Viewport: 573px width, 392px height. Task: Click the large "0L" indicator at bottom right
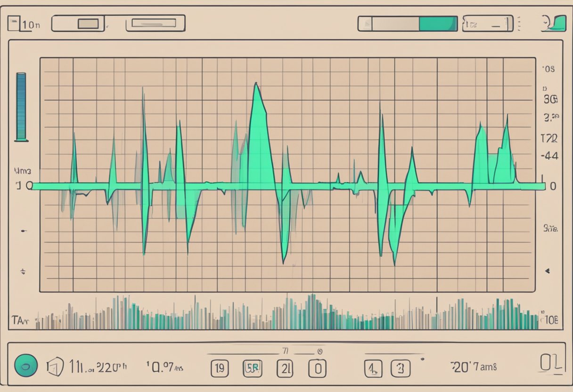tap(551, 364)
